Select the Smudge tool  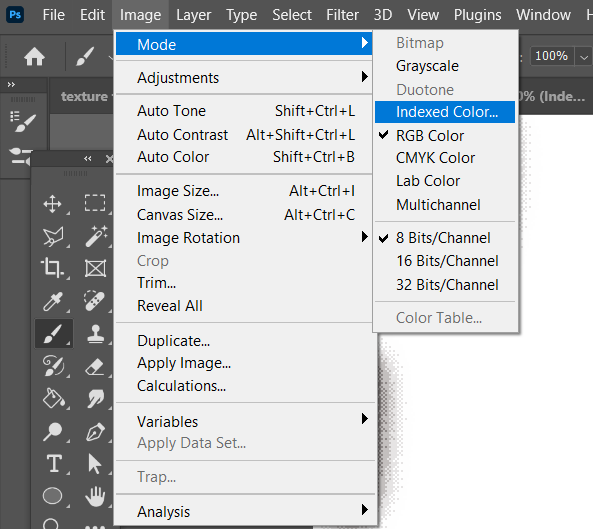[96, 399]
